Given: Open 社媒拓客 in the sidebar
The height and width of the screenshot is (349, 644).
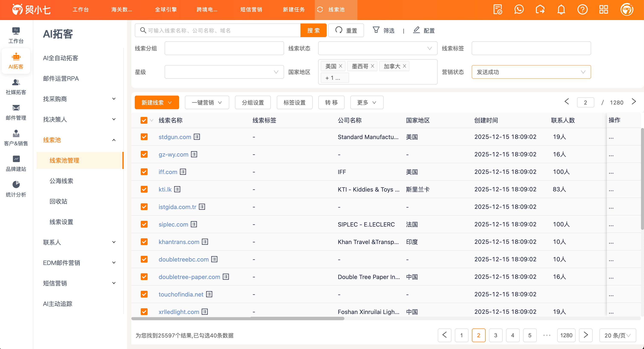Looking at the screenshot, I should point(16,87).
